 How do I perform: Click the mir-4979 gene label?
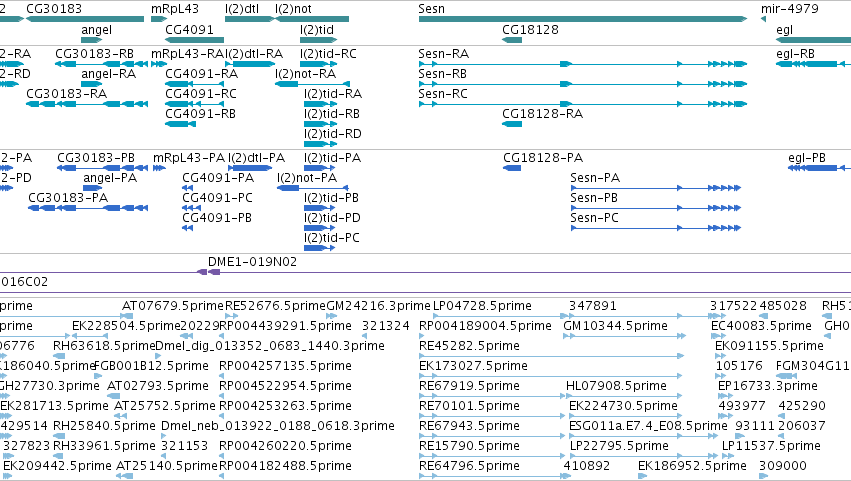pos(790,9)
